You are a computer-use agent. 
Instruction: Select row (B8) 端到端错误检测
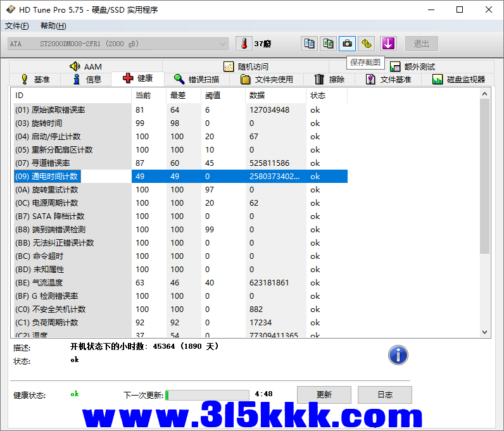point(180,230)
